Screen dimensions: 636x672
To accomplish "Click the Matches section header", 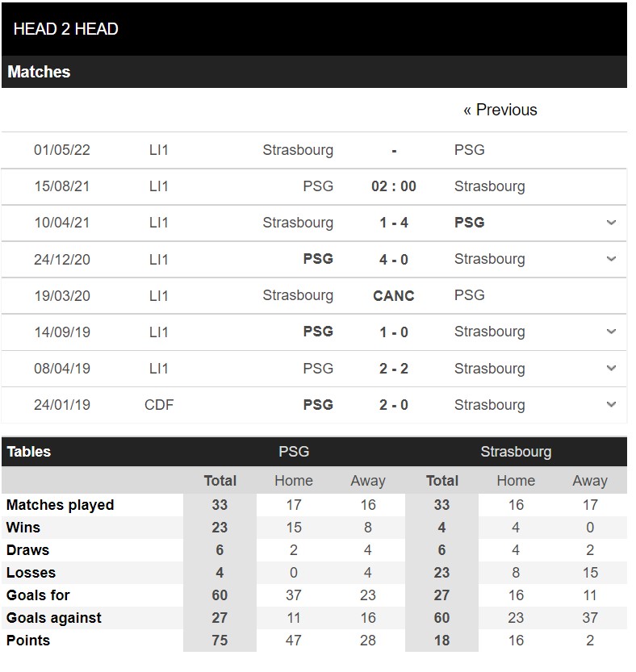I will click(x=314, y=72).
